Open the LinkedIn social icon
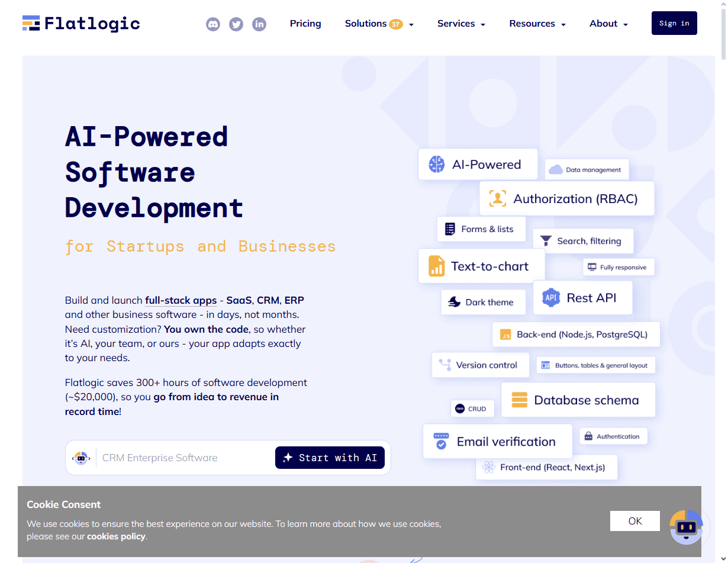This screenshot has width=728, height=563. click(259, 24)
